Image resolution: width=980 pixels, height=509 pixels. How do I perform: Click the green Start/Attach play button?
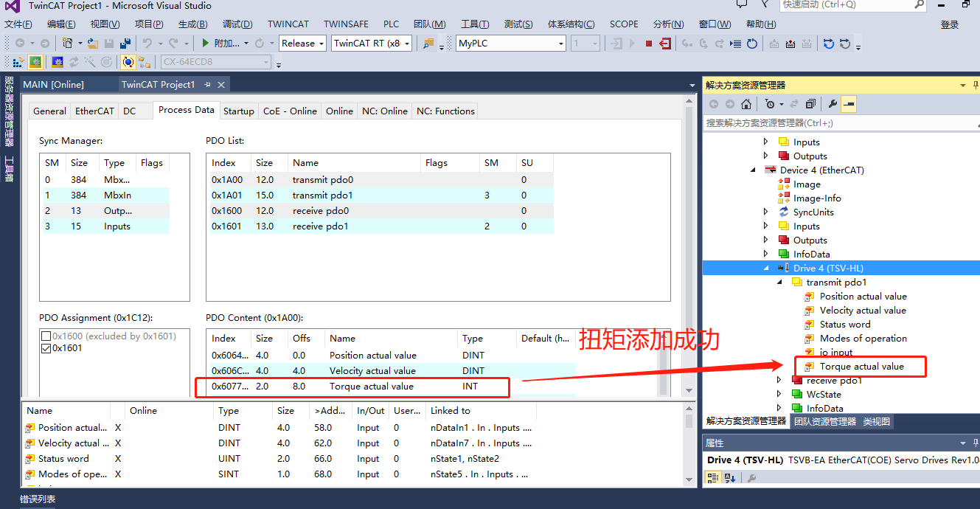(x=206, y=44)
